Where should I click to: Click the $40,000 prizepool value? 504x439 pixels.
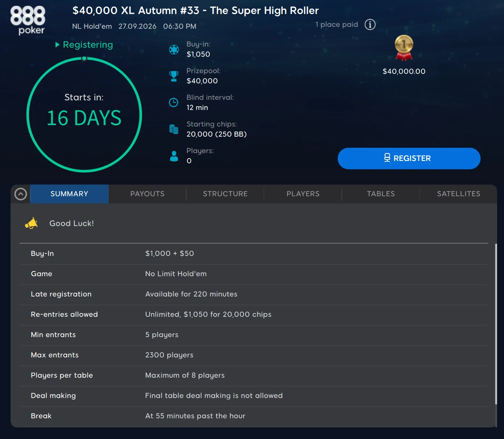point(202,81)
